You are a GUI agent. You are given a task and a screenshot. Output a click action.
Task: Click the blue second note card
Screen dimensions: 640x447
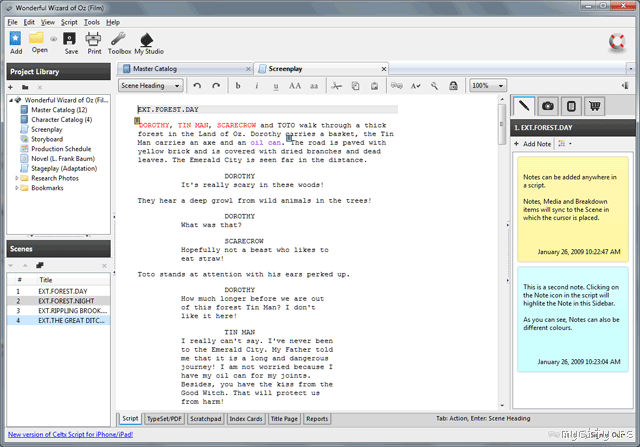[x=573, y=319]
